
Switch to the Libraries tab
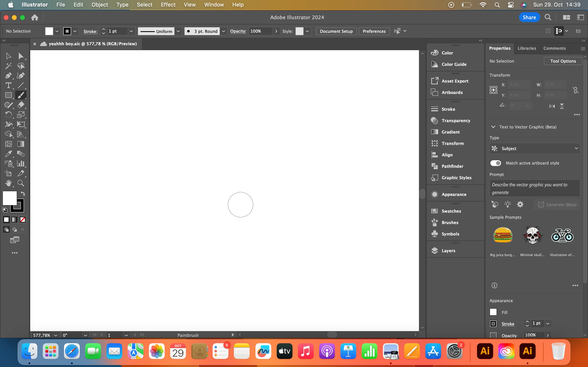coord(527,48)
